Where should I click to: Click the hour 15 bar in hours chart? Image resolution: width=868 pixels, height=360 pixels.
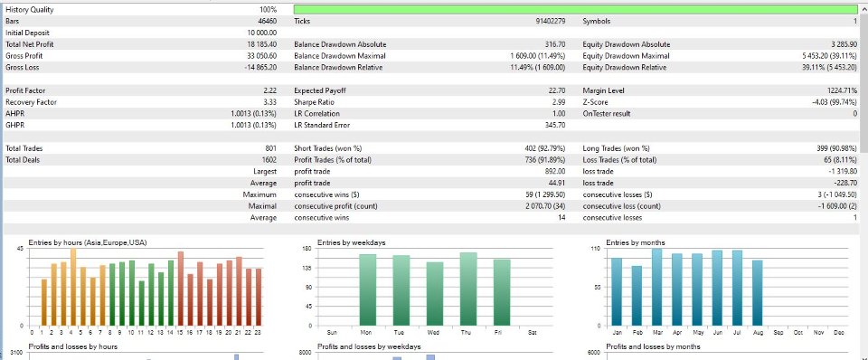pyautogui.click(x=180, y=289)
